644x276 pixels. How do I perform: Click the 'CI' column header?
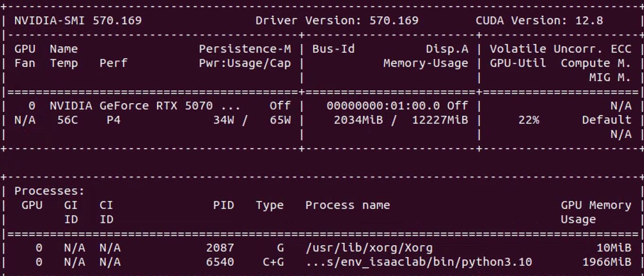pos(106,205)
